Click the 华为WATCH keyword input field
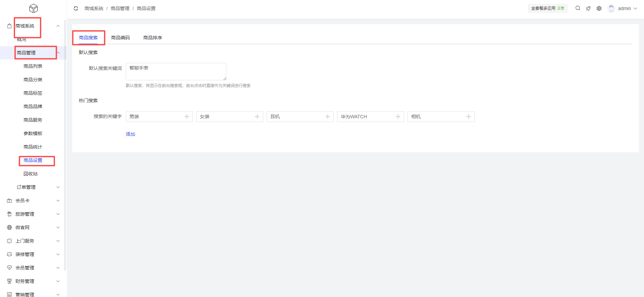The image size is (644, 297). pos(371,117)
